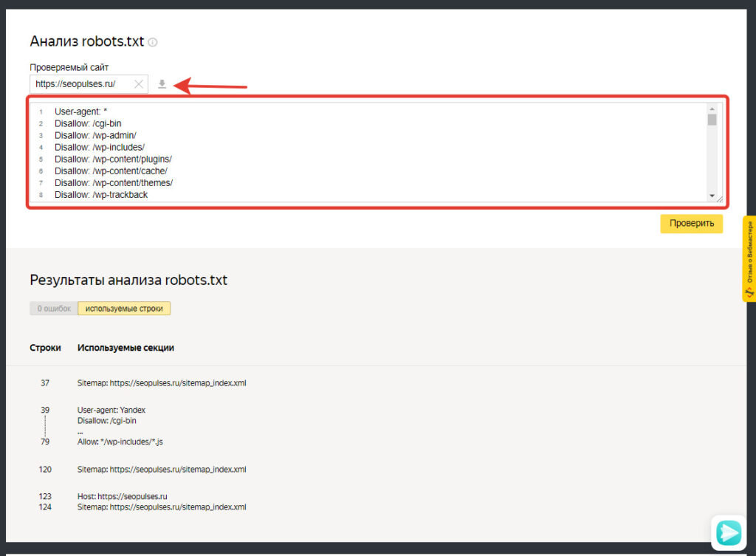This screenshot has width=756, height=556.
Task: Click row number 39 in results
Action: [45, 410]
